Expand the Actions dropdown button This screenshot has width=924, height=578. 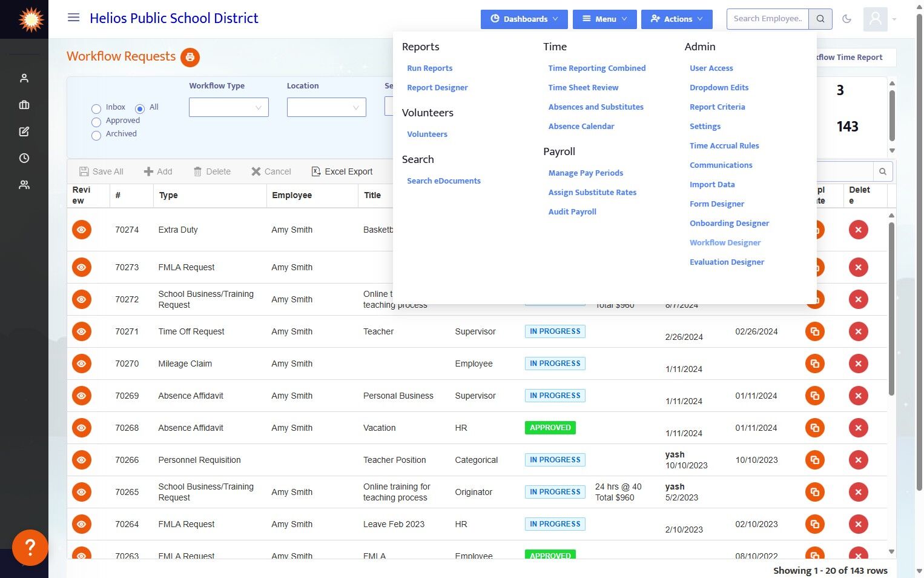point(677,19)
